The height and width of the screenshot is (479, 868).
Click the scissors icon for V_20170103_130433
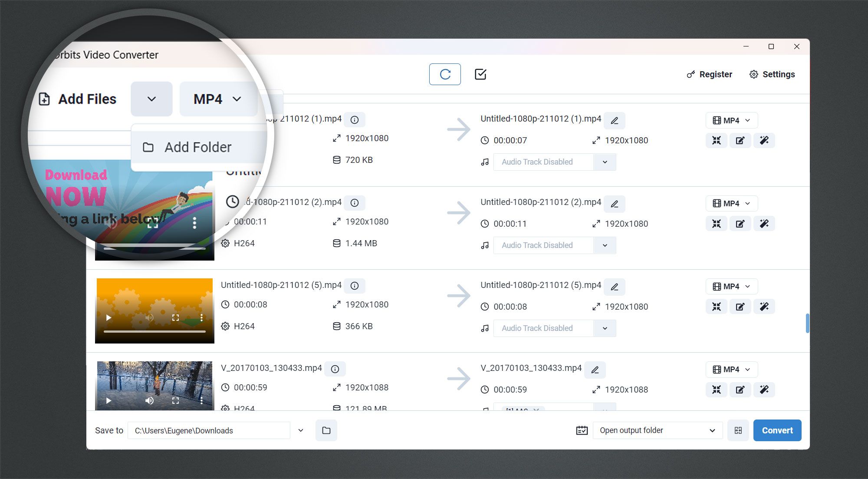[x=716, y=390]
